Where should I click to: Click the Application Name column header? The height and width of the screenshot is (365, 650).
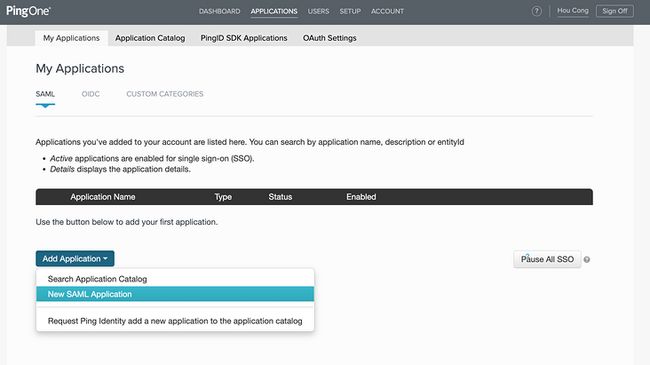(x=103, y=197)
